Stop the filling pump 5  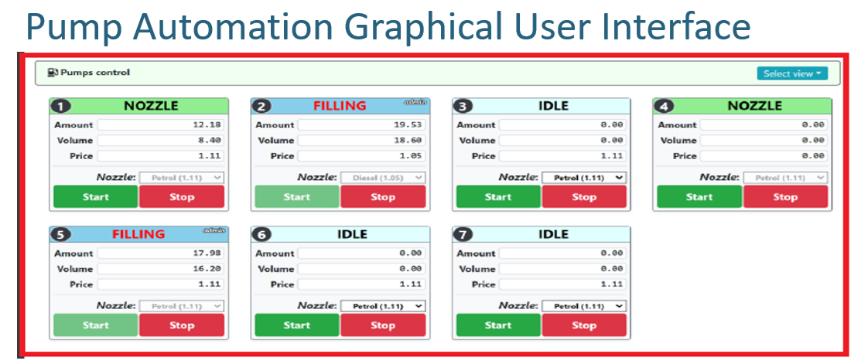pyautogui.click(x=182, y=325)
